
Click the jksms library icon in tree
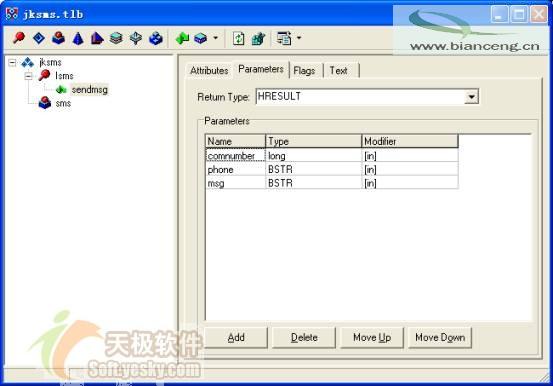point(28,63)
